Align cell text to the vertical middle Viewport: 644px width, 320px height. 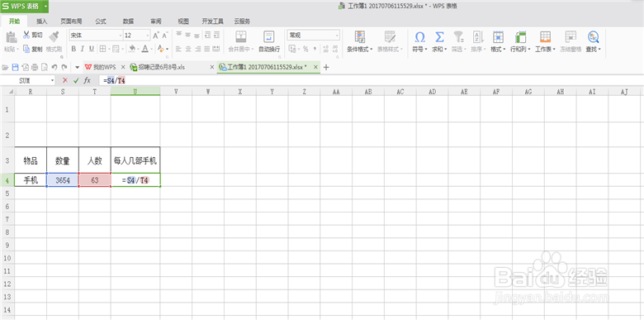tap(187, 36)
